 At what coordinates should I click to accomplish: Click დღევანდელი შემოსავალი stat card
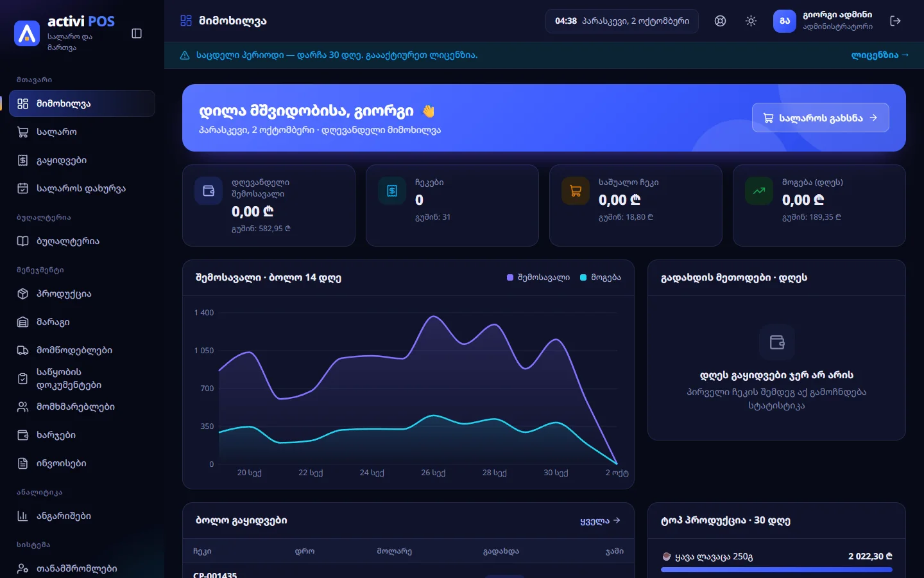pos(269,206)
